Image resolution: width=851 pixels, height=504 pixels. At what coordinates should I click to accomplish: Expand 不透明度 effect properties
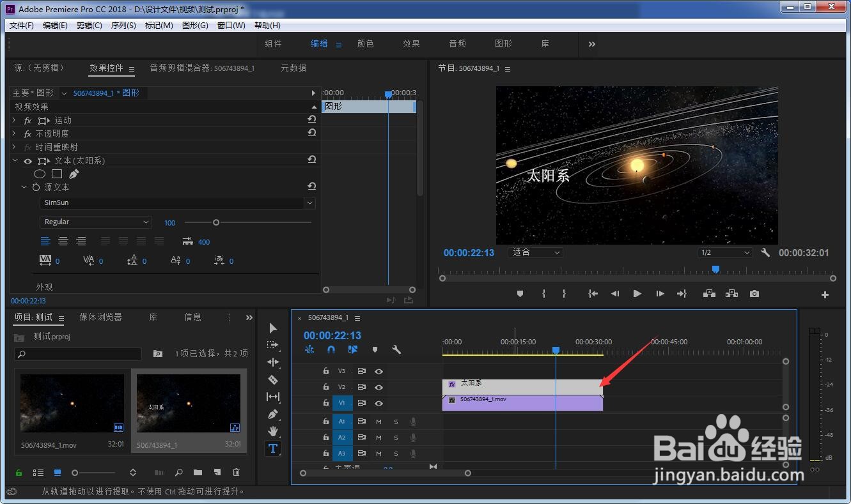[15, 134]
